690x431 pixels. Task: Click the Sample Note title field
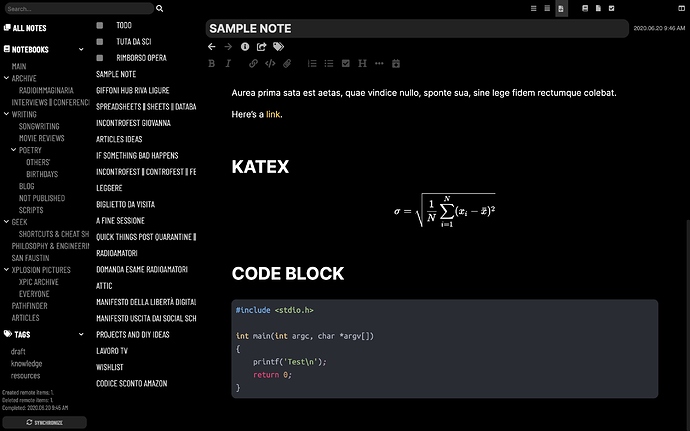click(x=417, y=29)
